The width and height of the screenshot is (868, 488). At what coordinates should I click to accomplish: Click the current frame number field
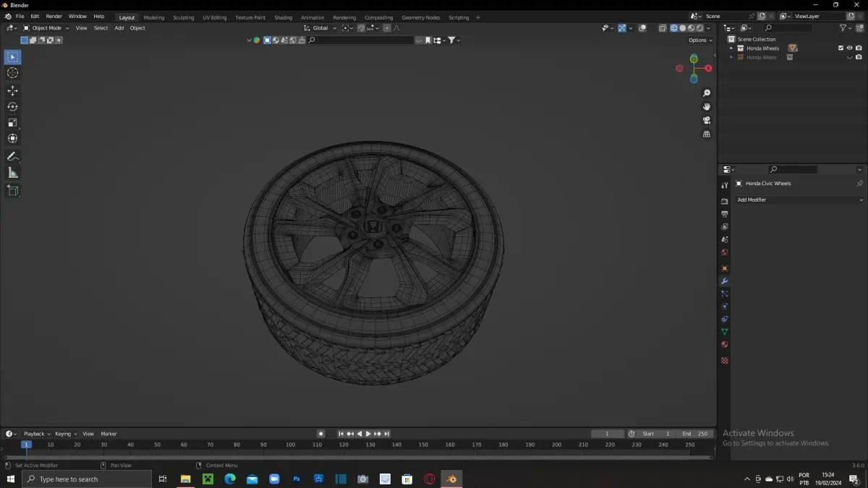coord(608,434)
